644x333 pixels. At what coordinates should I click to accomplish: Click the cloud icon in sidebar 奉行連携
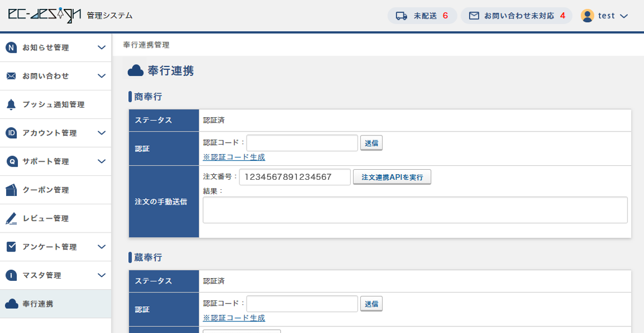[12, 304]
